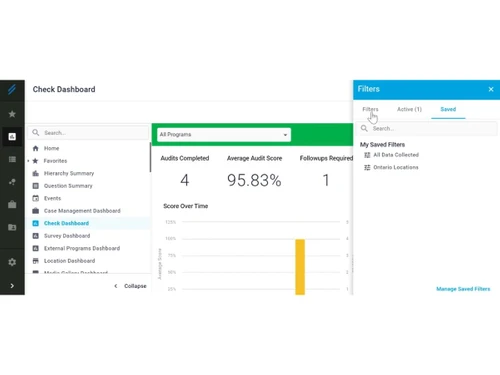Image resolution: width=500 pixels, height=375 pixels.
Task: Click the Location Dashboard store icon
Action: click(36, 261)
